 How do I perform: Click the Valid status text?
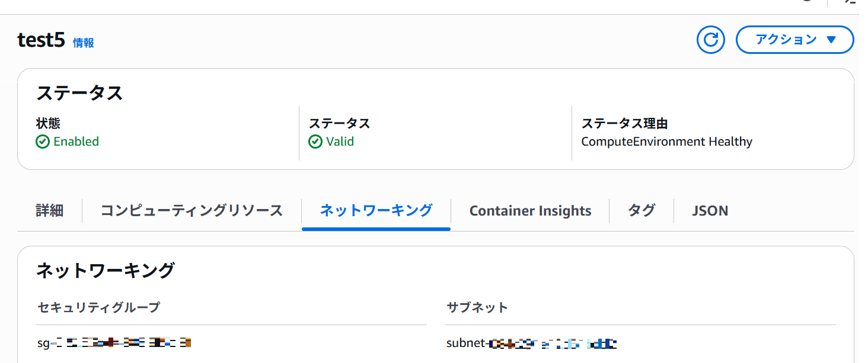click(x=340, y=142)
